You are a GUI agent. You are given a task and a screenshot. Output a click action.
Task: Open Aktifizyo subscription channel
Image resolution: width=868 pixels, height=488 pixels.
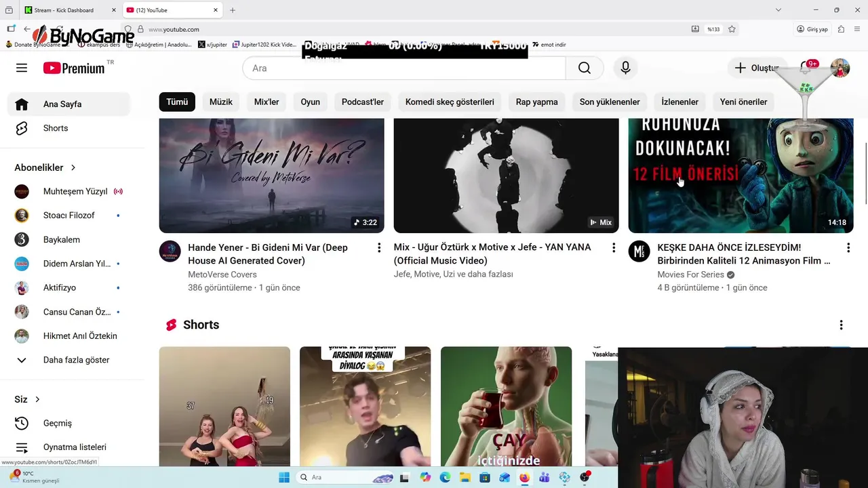pyautogui.click(x=68, y=287)
